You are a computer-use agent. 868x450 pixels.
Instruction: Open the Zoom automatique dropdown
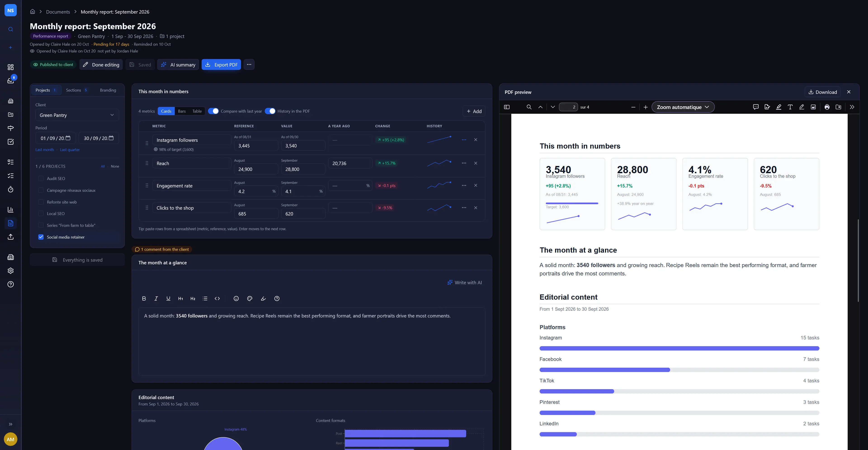(683, 107)
